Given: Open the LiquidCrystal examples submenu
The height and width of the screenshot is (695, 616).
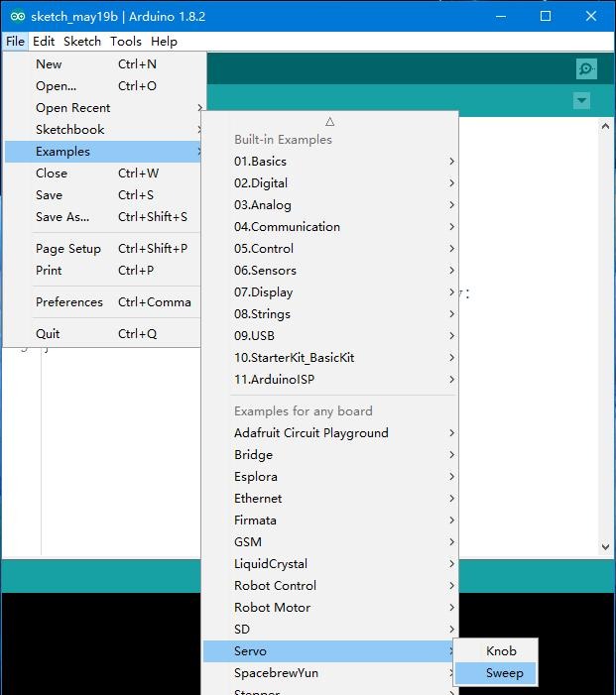Looking at the screenshot, I should (330, 564).
